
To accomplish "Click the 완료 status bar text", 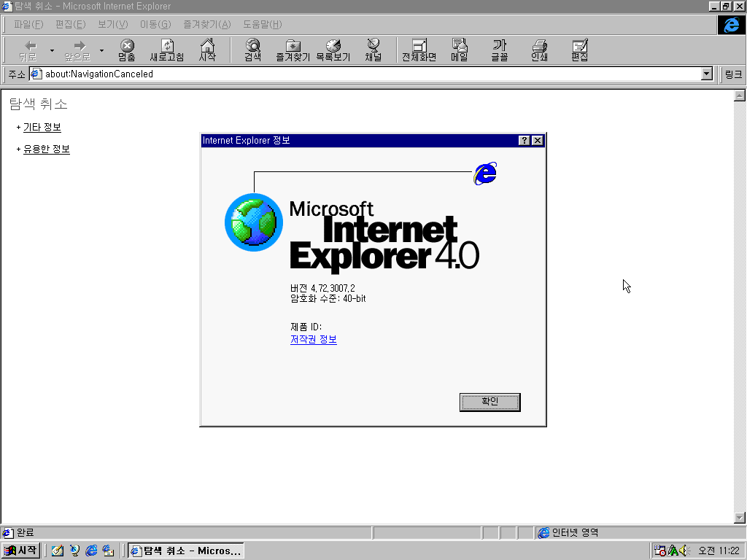I will point(26,532).
